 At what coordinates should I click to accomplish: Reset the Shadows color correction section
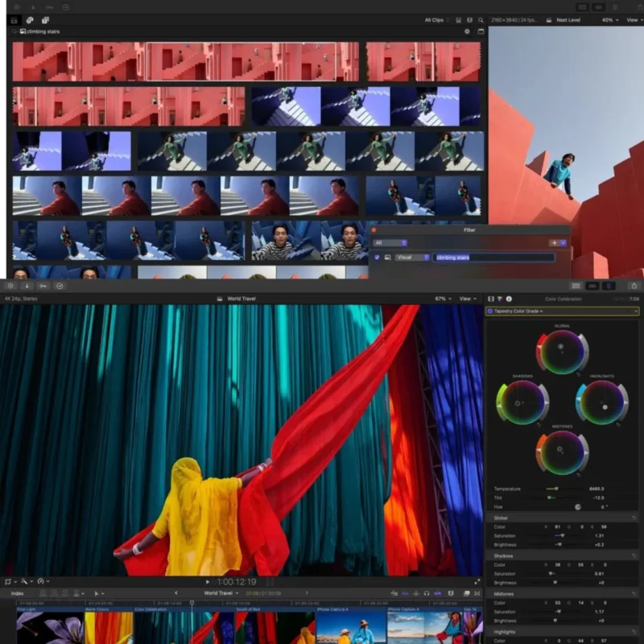click(x=635, y=555)
